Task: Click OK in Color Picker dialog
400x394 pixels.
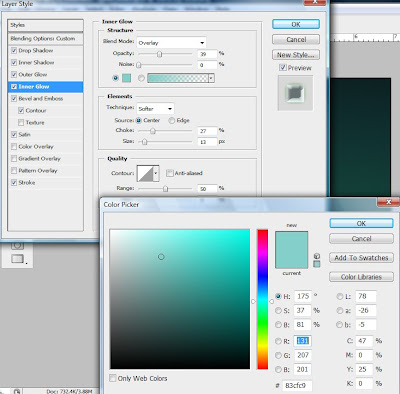Action: click(361, 223)
